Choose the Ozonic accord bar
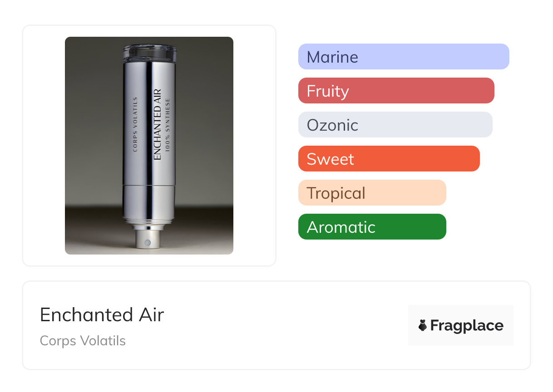Image resolution: width=553 pixels, height=392 pixels. tap(395, 125)
